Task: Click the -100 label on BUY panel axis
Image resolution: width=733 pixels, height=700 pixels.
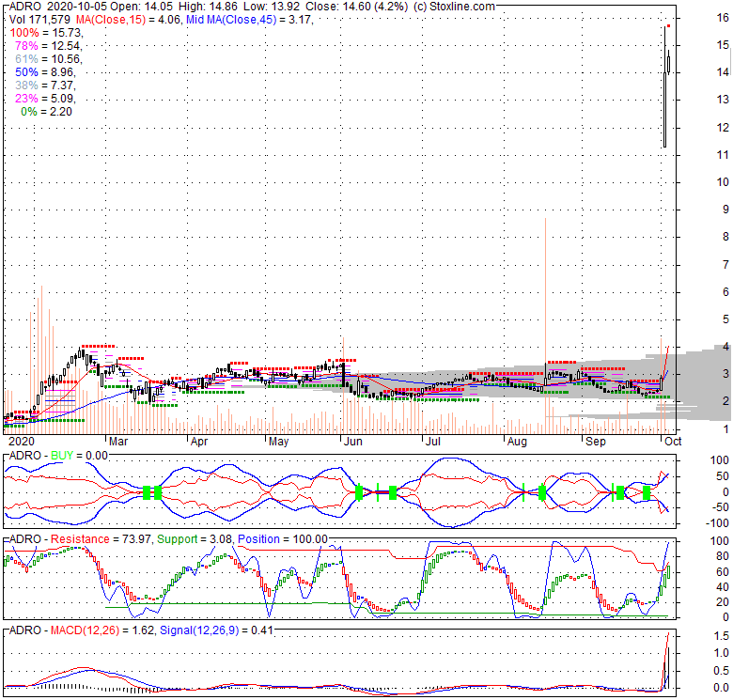Action: click(x=719, y=523)
